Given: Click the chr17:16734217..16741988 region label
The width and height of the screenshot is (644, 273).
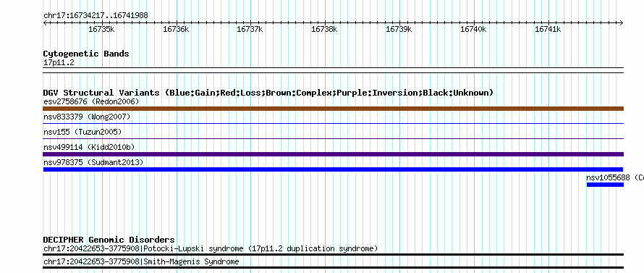Looking at the screenshot, I should (x=96, y=16).
